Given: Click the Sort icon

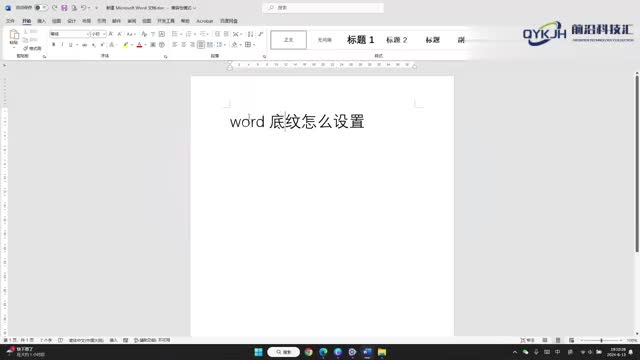Looking at the screenshot, I should click(x=250, y=34).
